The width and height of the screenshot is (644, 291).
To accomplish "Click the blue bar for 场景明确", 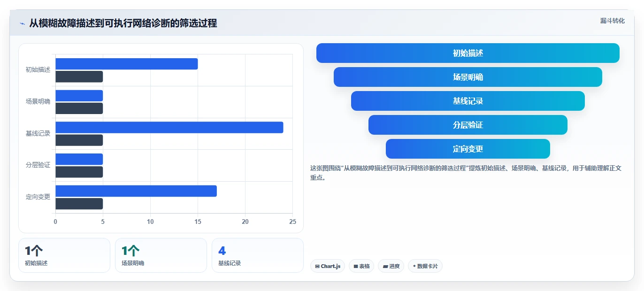I will (x=79, y=96).
